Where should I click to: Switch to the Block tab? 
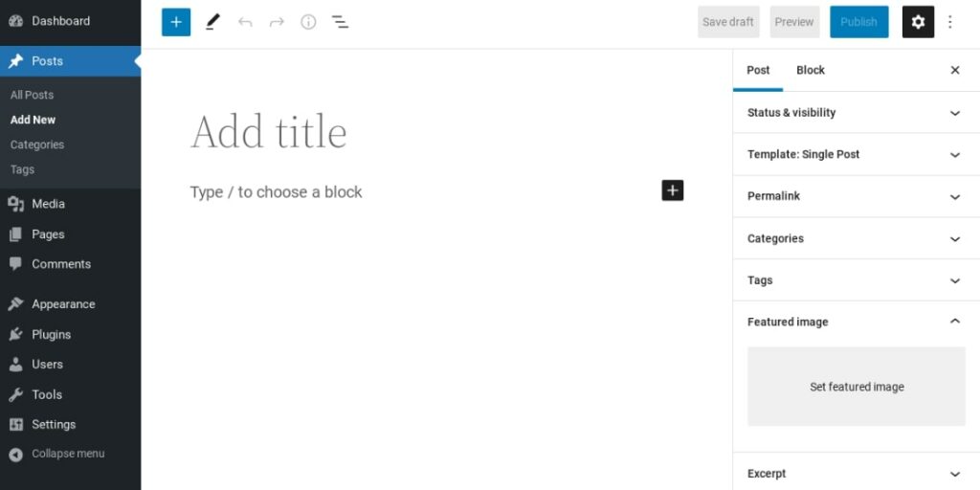pos(810,70)
